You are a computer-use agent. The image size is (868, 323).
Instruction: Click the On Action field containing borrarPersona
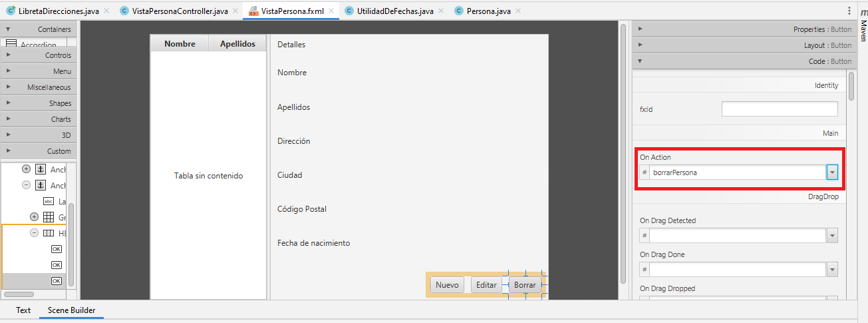738,172
